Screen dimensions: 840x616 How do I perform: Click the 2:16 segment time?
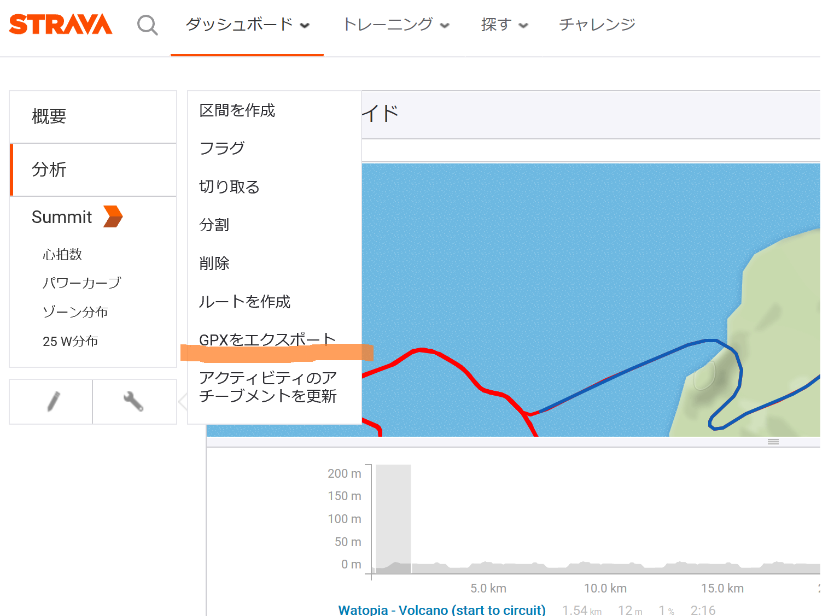point(703,610)
